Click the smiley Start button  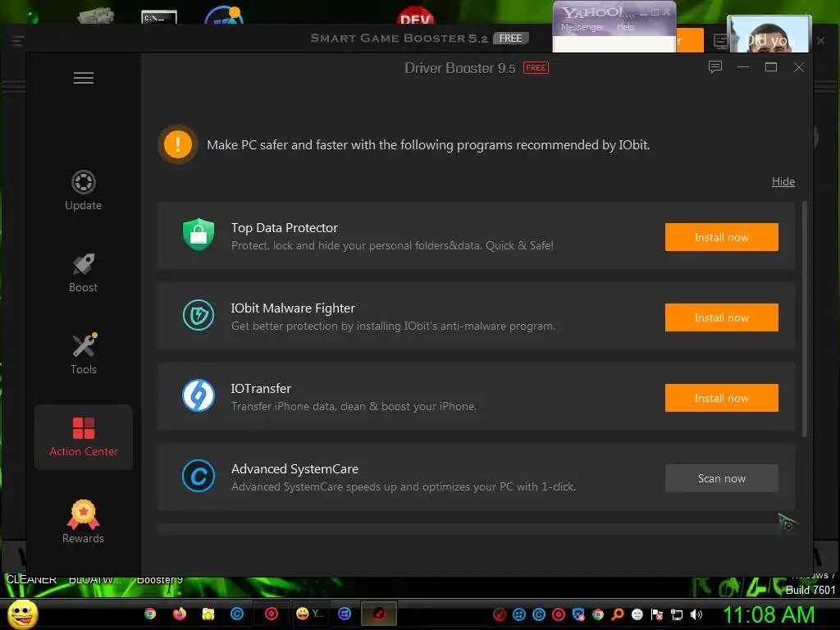point(22,614)
